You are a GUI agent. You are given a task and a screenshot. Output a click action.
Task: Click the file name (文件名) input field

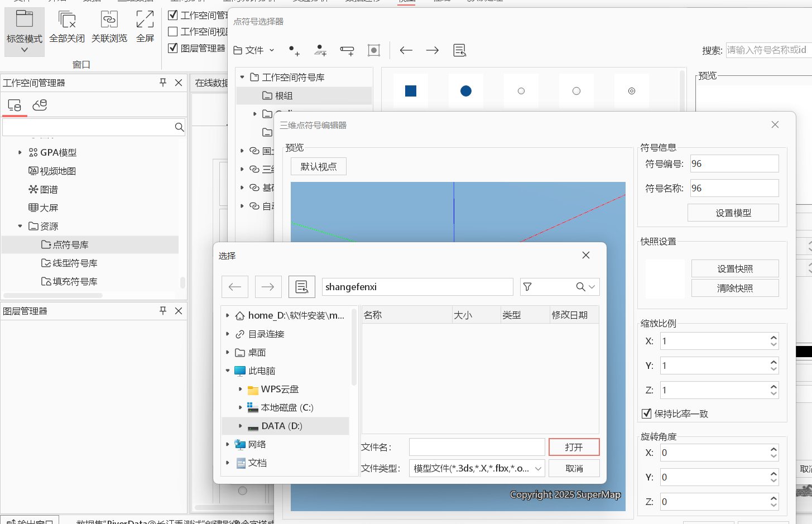click(477, 447)
